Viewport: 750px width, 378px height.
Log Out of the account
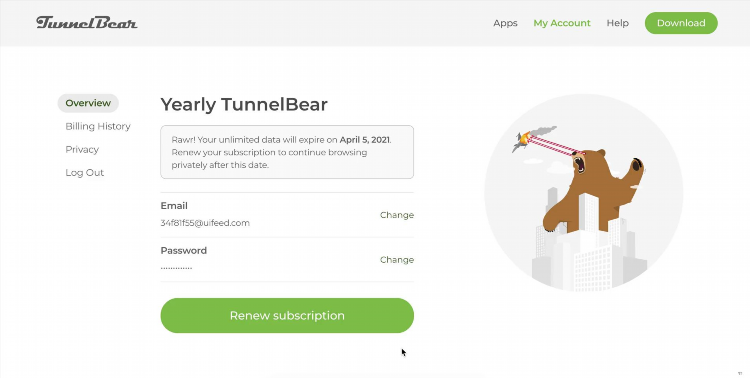pyautogui.click(x=85, y=173)
